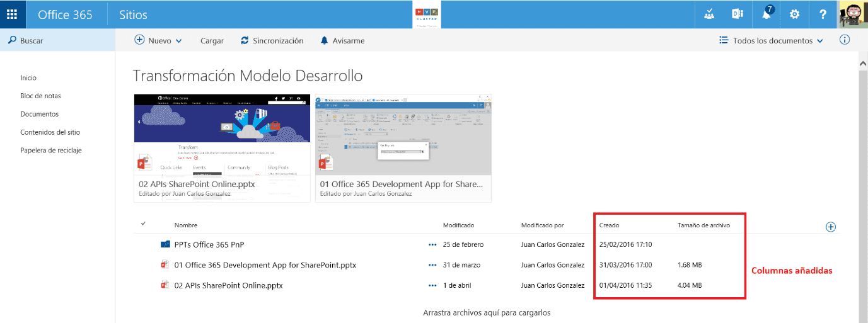This screenshot has width=868, height=323.
Task: Open the Outlook icon in header
Action: (737, 14)
